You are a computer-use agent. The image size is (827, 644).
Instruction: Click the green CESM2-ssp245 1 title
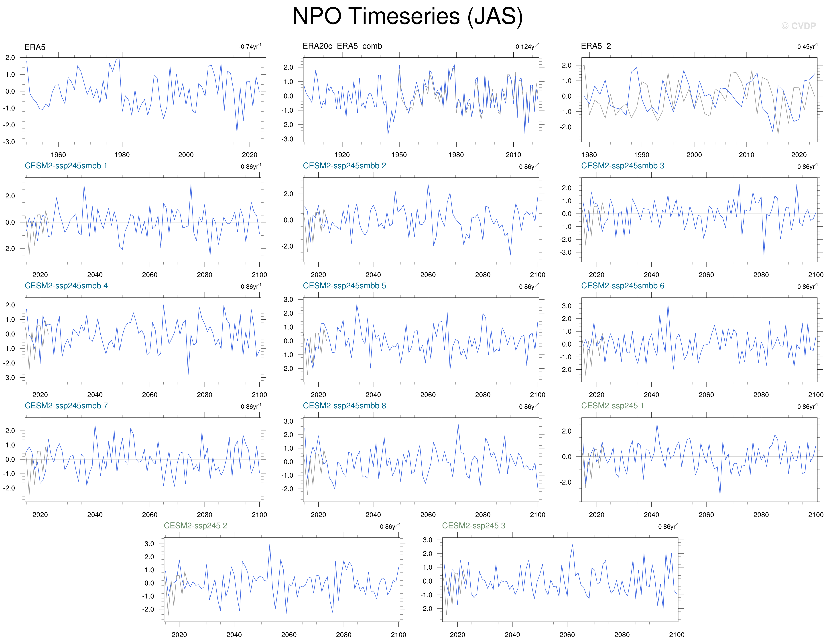(x=612, y=406)
